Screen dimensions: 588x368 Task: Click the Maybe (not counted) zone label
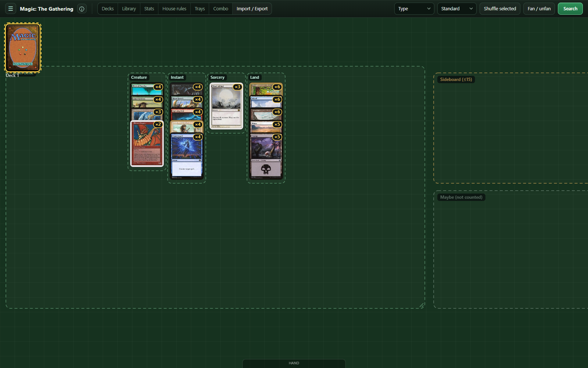coord(461,197)
